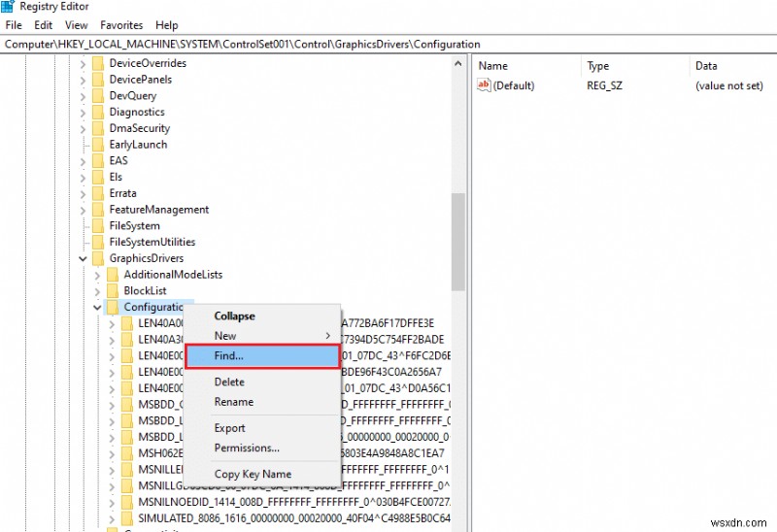777x532 pixels.
Task: Expand the AdditionalModeLists key
Action: pos(97,275)
